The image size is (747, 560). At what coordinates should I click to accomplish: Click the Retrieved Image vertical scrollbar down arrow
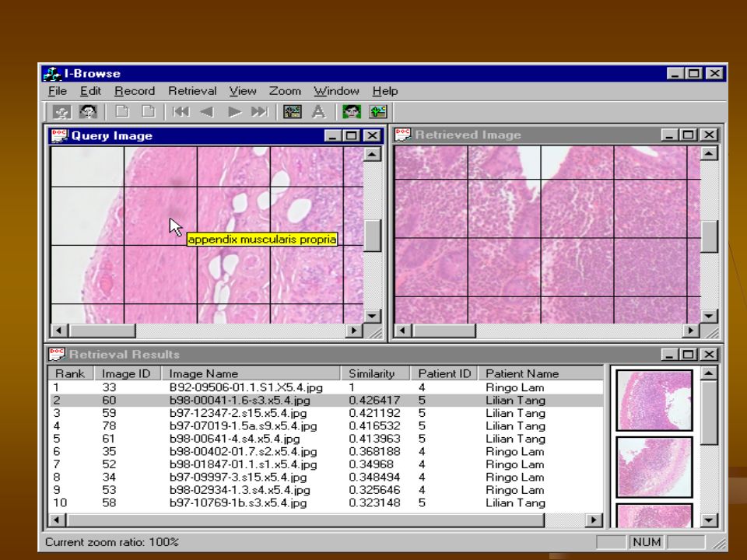[709, 316]
